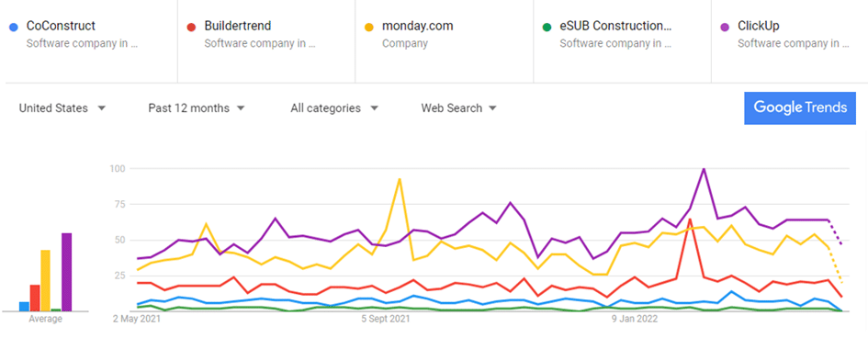Click the 5 Sept 2021 axis label
Screen dimensions: 868x338
click(386, 320)
